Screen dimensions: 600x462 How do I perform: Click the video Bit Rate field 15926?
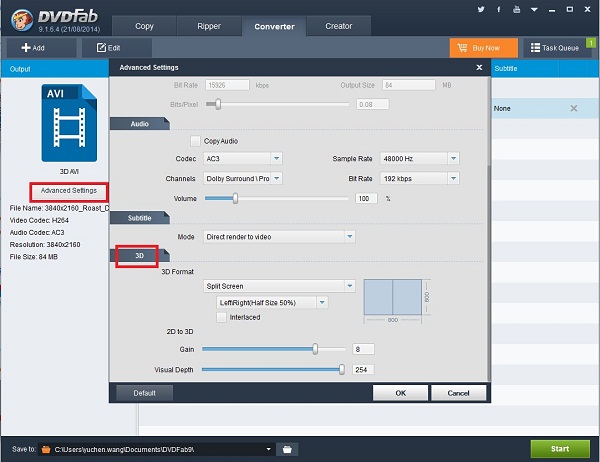point(227,85)
